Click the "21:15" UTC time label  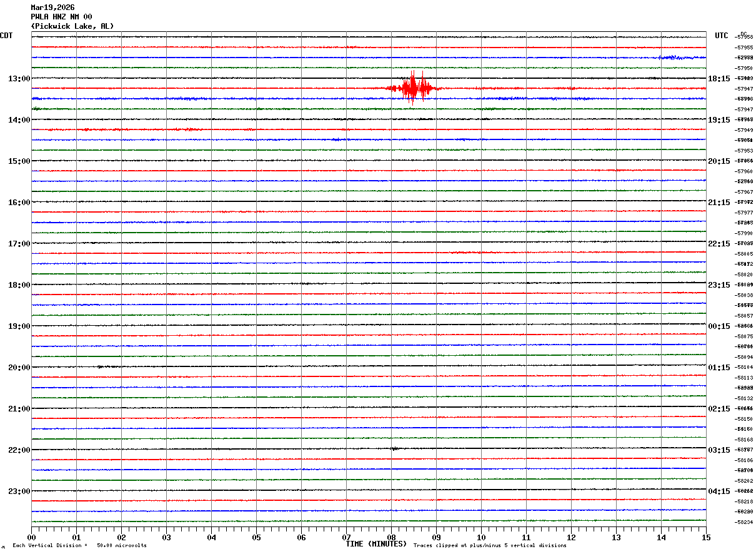click(x=719, y=203)
